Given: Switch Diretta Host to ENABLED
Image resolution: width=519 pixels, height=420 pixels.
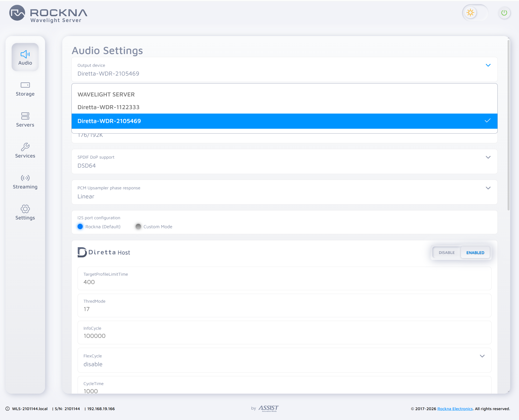Looking at the screenshot, I should pyautogui.click(x=475, y=253).
